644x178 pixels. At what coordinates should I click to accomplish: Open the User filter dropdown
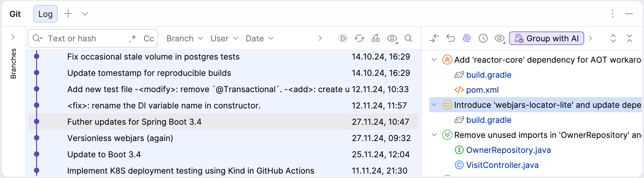click(x=224, y=38)
